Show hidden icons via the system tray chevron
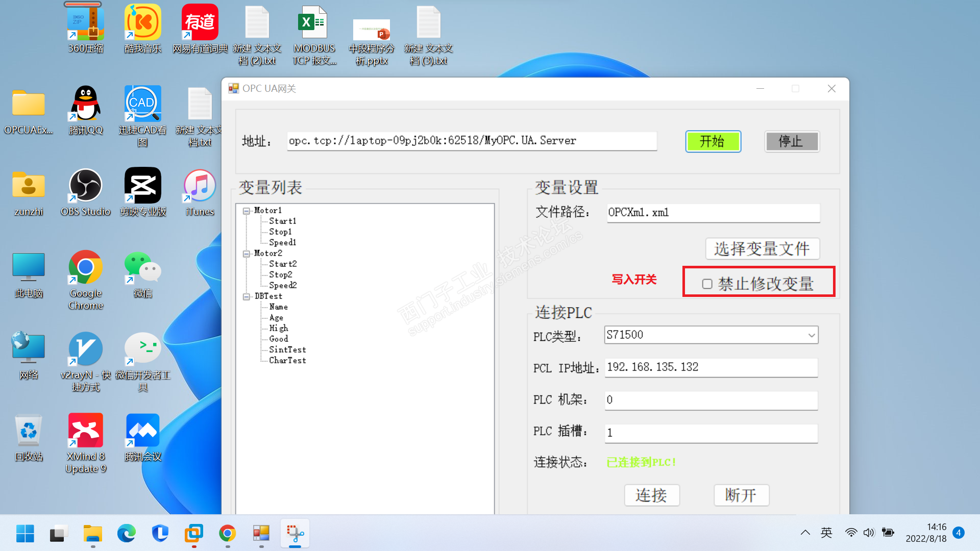The height and width of the screenshot is (551, 980). (805, 533)
